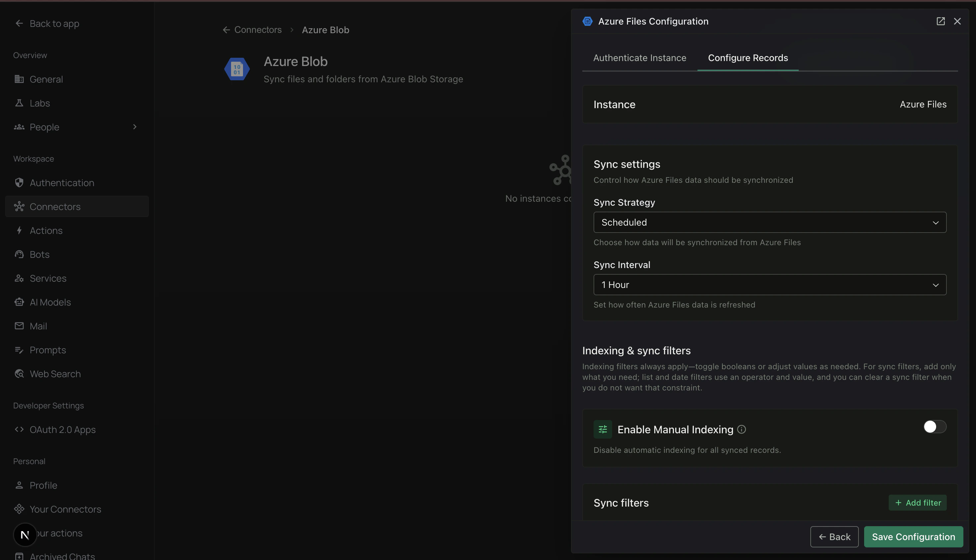This screenshot has height=560, width=976.
Task: Switch to the Authenticate Instance tab
Action: (x=640, y=58)
